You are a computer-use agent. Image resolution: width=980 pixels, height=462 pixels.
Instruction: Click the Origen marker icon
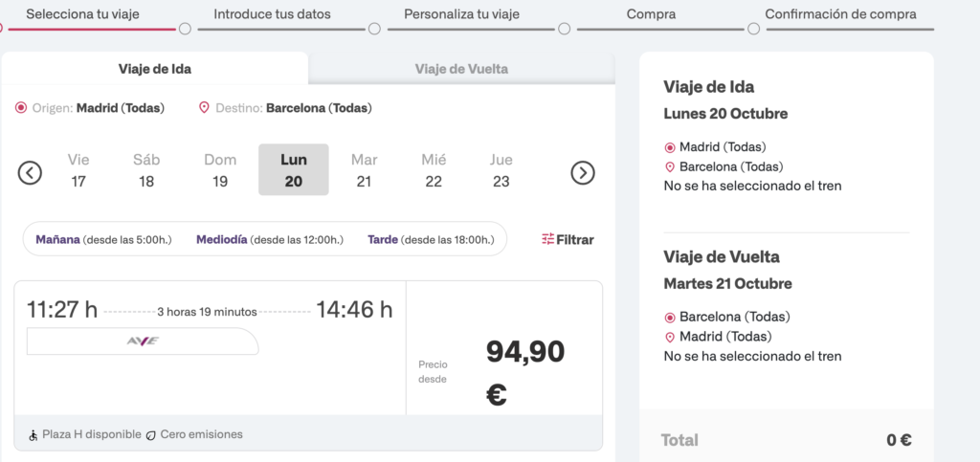click(21, 108)
